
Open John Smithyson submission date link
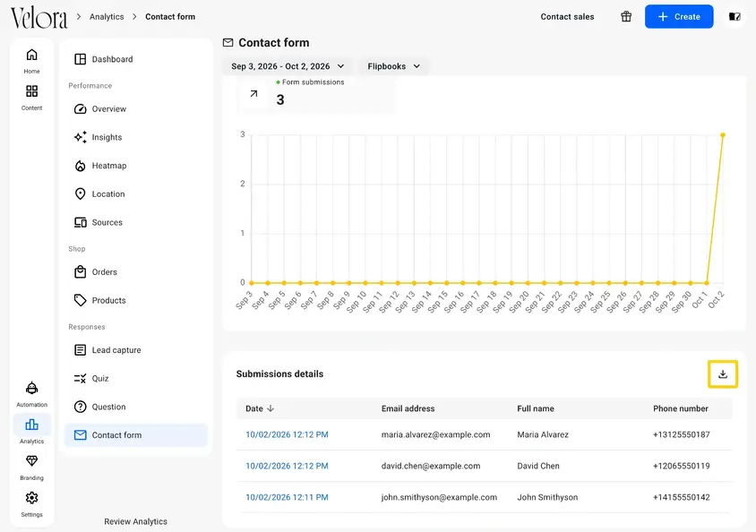pyautogui.click(x=287, y=497)
